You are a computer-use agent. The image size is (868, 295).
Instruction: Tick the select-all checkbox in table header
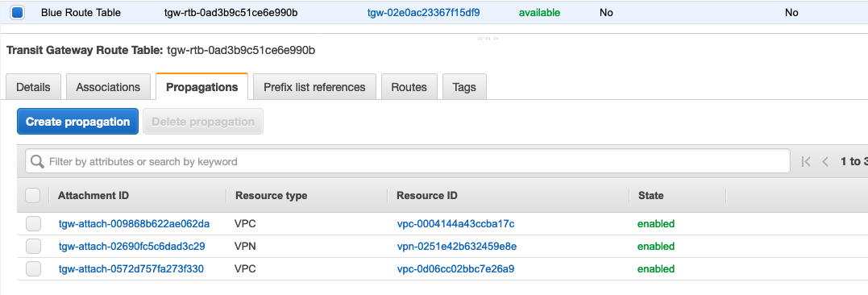point(33,195)
